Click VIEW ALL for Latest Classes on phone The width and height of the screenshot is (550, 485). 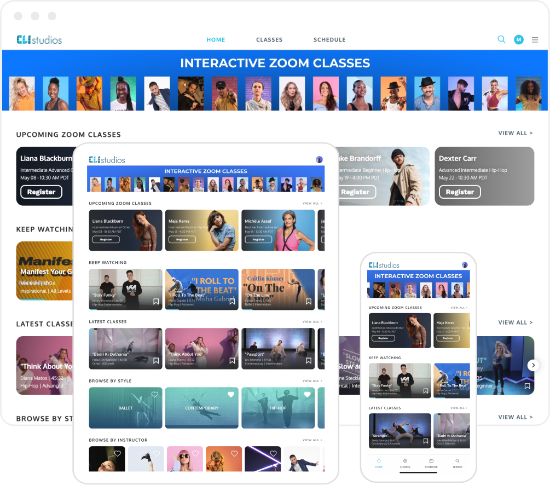[459, 408]
